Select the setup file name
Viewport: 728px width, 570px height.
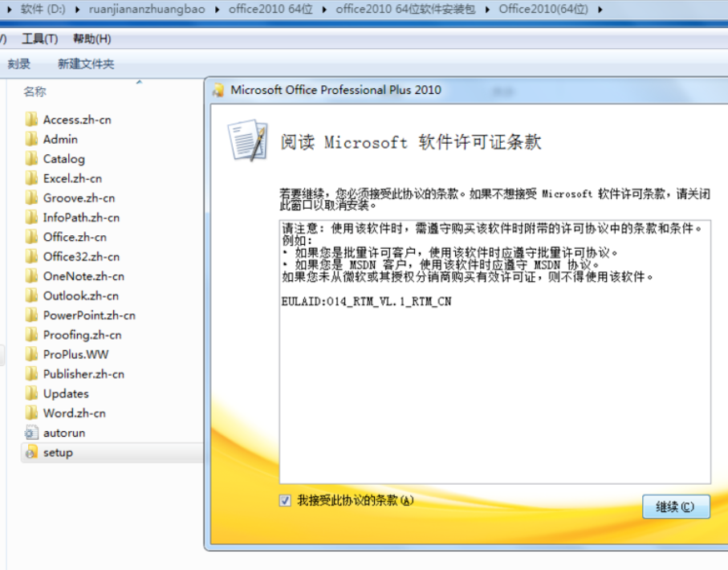58,453
